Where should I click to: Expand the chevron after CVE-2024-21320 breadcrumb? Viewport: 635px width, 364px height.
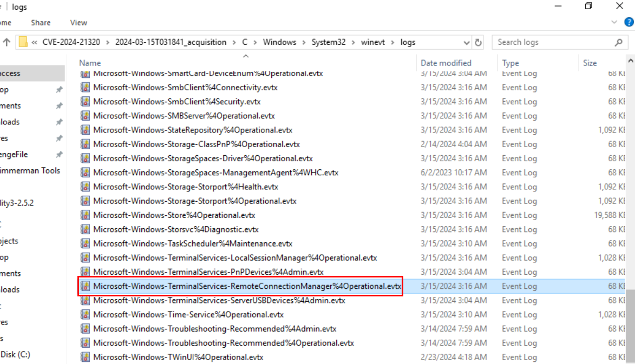[108, 43]
